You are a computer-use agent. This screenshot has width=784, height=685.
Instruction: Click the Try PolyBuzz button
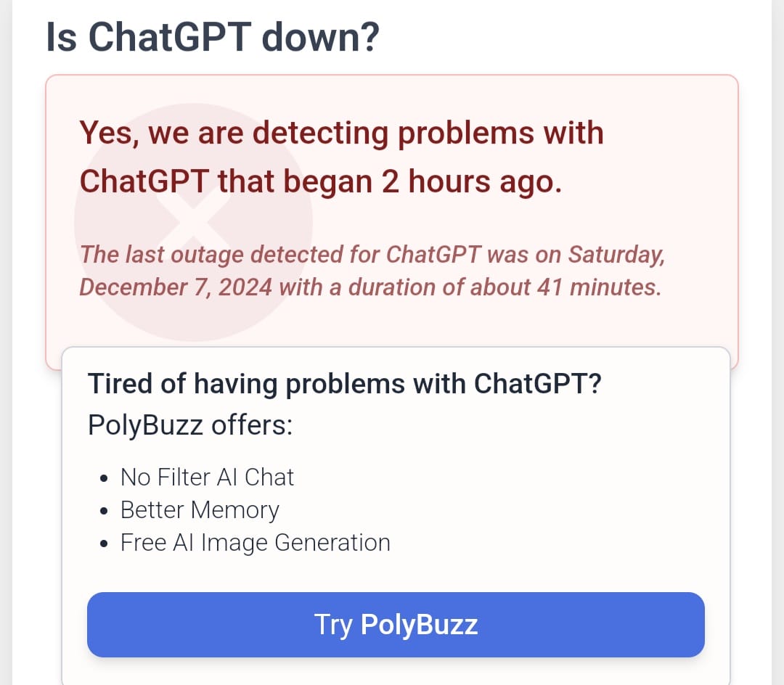[x=396, y=625]
